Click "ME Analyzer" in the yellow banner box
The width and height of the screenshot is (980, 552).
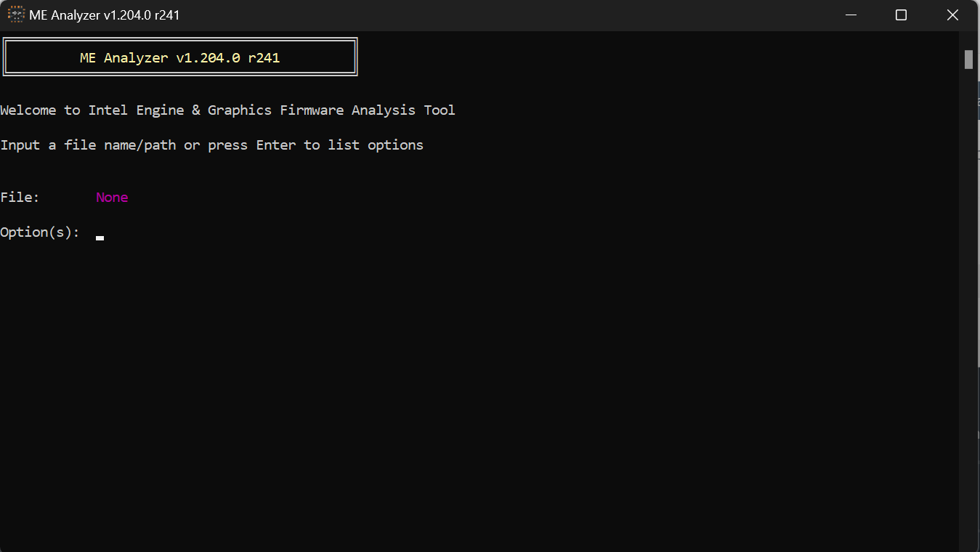pyautogui.click(x=123, y=58)
